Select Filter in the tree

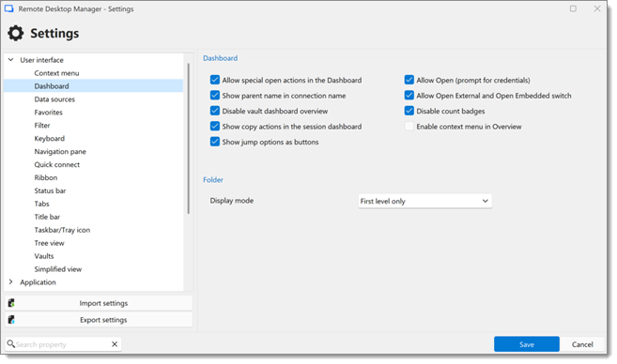(42, 126)
